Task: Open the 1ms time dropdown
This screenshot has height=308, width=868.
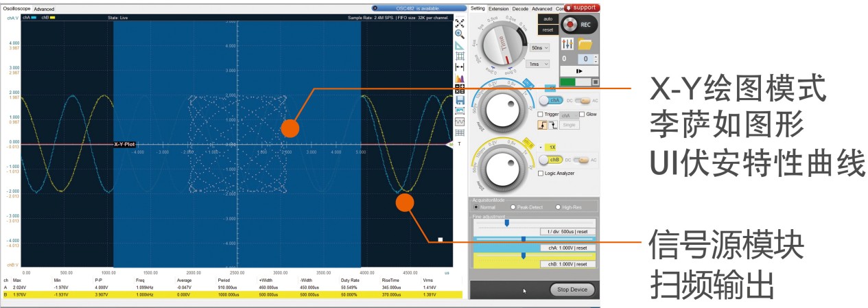Action: 538,64
